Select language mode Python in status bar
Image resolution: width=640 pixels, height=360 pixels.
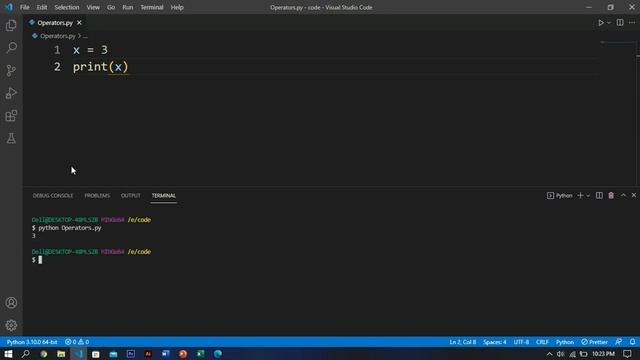click(565, 342)
